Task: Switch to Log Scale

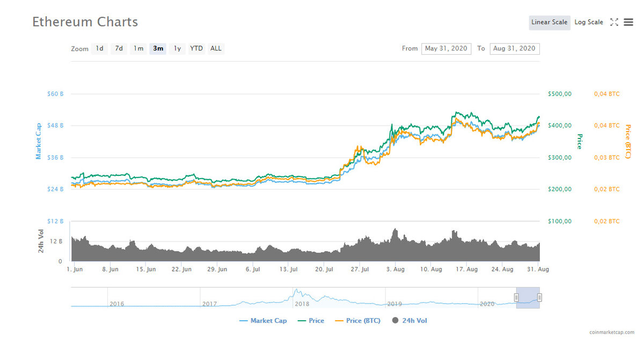Action: [x=589, y=23]
